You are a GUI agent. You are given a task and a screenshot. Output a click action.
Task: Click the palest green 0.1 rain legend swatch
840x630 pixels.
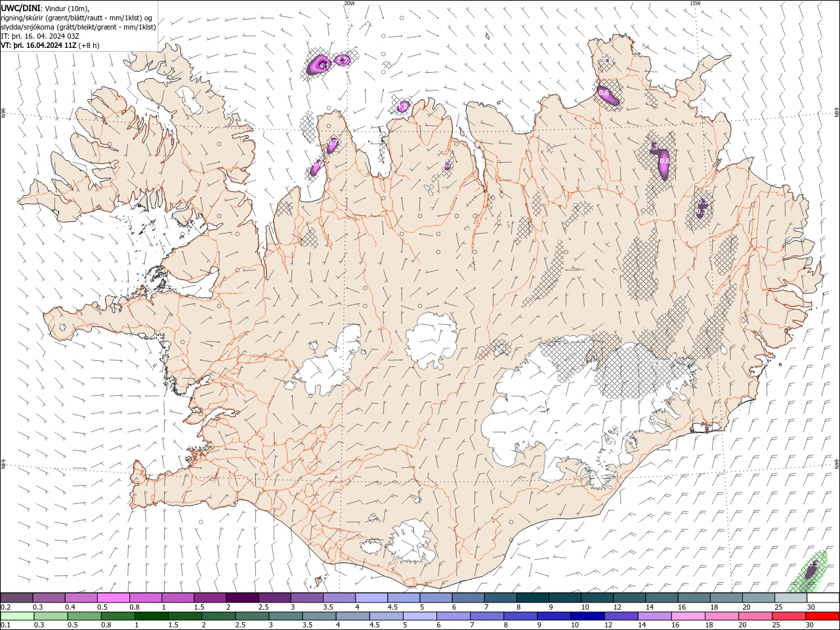(x=17, y=616)
